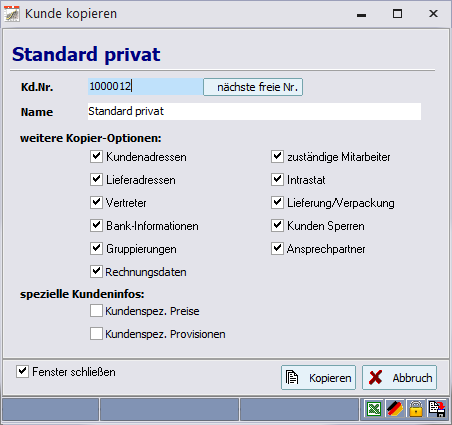Uncheck the Kundenadressen checkbox
The width and height of the screenshot is (452, 425).
click(96, 157)
